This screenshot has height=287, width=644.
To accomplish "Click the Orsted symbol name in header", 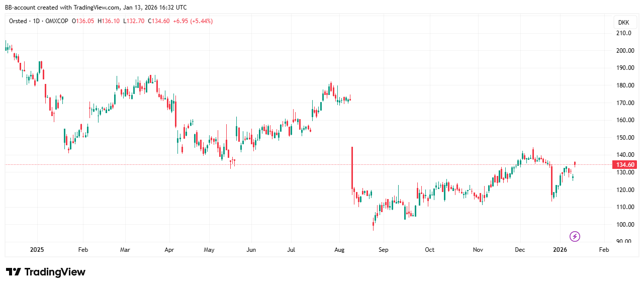I will tap(19, 21).
